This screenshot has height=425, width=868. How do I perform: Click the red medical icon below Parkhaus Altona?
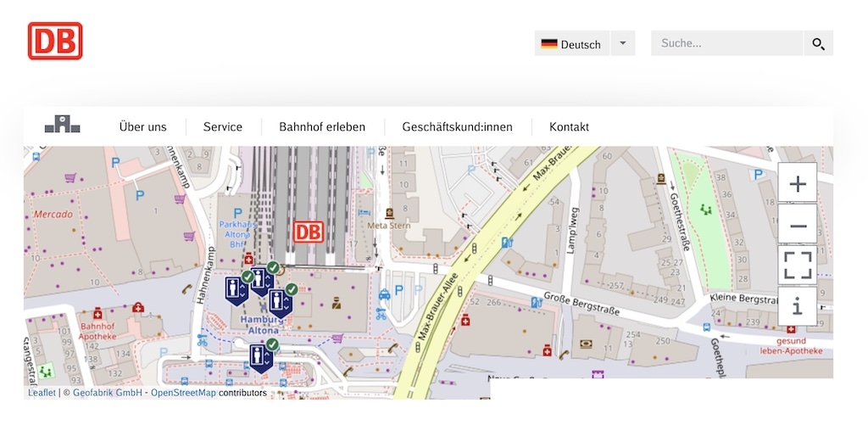pos(248,258)
